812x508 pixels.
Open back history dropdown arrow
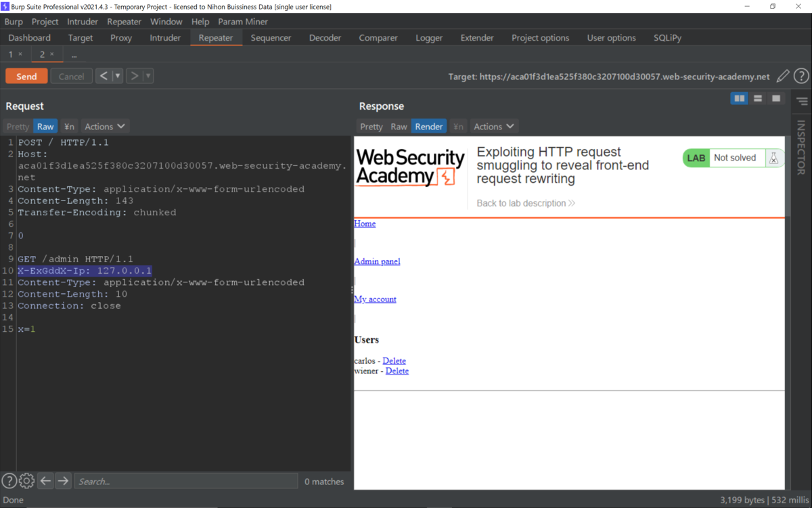pos(117,76)
